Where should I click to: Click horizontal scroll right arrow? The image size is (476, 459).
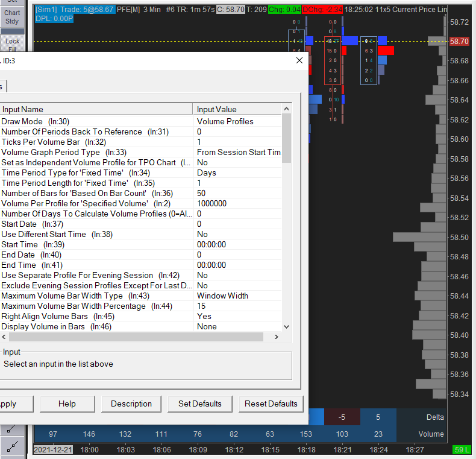(276, 337)
